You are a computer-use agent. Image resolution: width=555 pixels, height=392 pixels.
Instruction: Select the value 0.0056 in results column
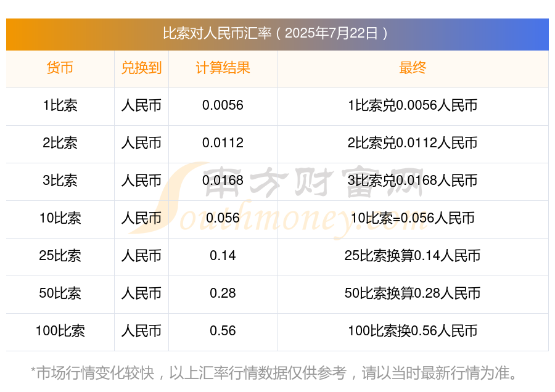click(223, 105)
